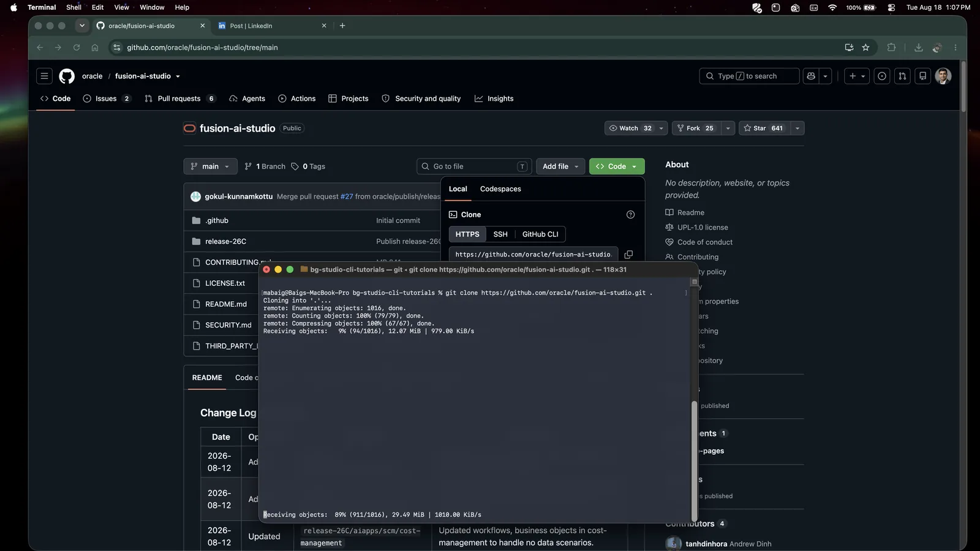Click the green Code button
Screen dimensions: 980x551
[x=617, y=167]
